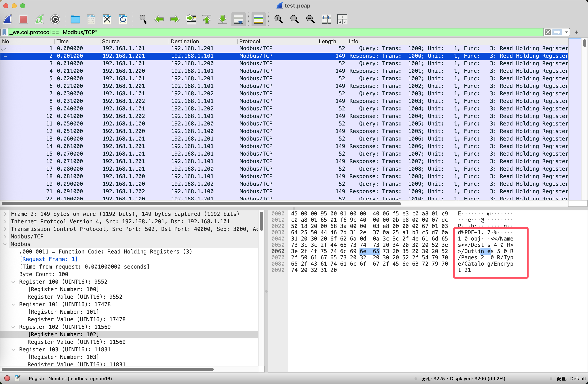The height and width of the screenshot is (384, 588).
Task: Sort by Destination column header
Action: (203, 41)
